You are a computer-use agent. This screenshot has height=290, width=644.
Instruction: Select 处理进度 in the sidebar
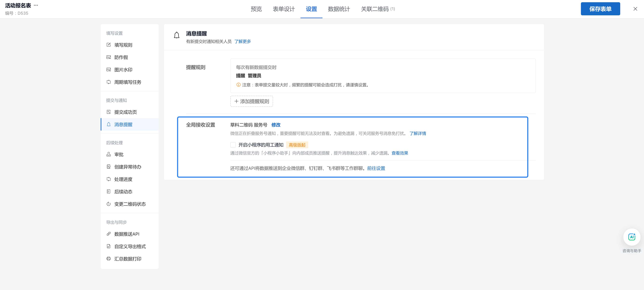129,179
